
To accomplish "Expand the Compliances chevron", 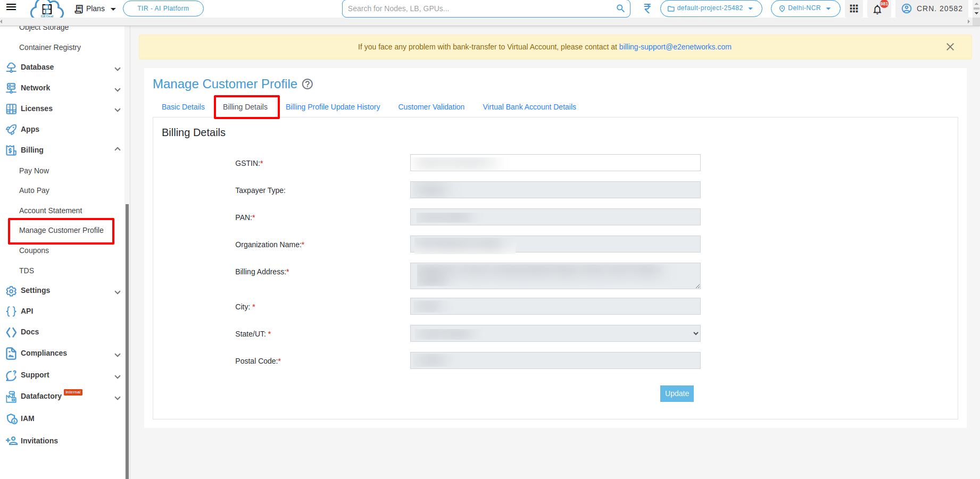I will pos(118,355).
